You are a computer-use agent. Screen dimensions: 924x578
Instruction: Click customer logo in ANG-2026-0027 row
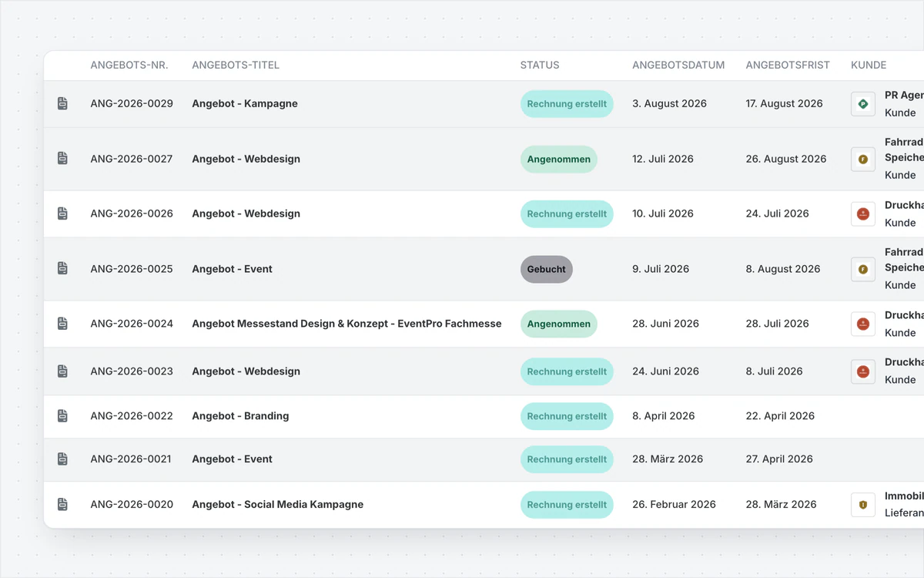click(x=863, y=160)
